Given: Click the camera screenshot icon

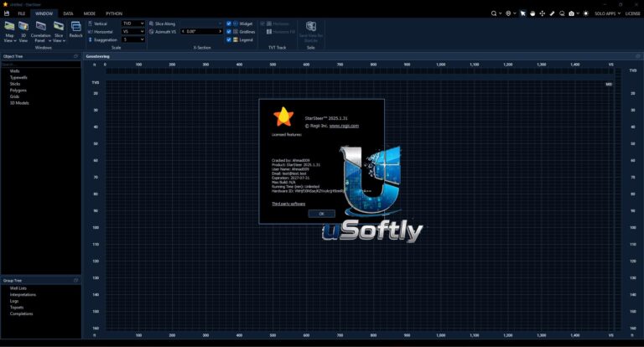Looking at the screenshot, I should pos(571,13).
